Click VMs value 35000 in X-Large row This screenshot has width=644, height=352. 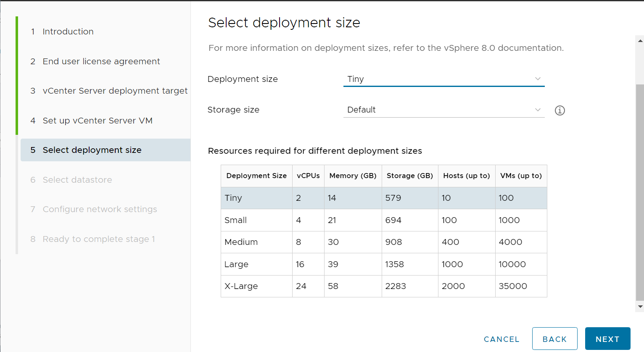(x=513, y=286)
